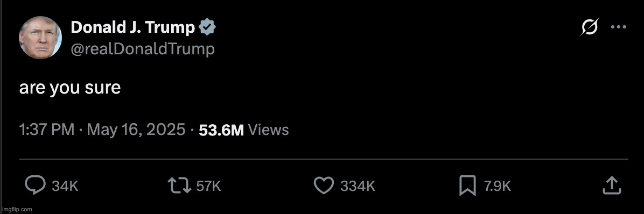This screenshot has width=644, height=214.
Task: Click the 334K likes count
Action: pyautogui.click(x=358, y=187)
